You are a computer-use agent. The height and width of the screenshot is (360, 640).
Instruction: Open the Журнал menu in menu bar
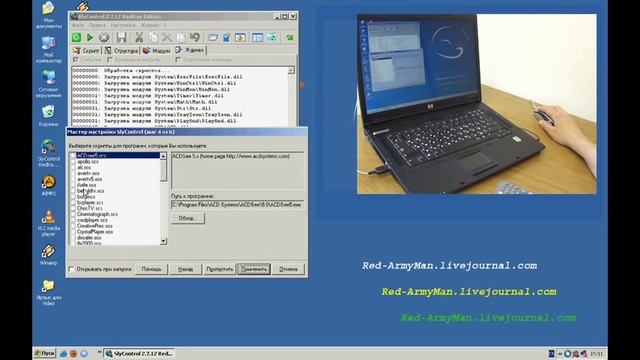(150, 25)
